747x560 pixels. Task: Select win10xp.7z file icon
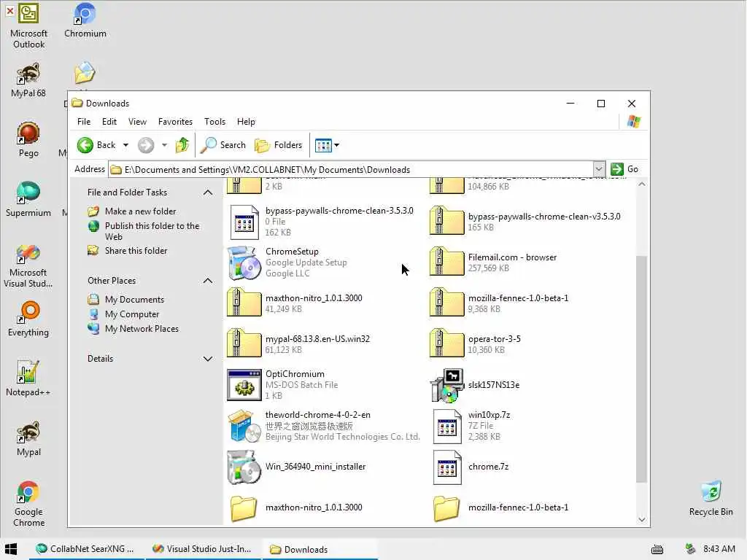[447, 426]
